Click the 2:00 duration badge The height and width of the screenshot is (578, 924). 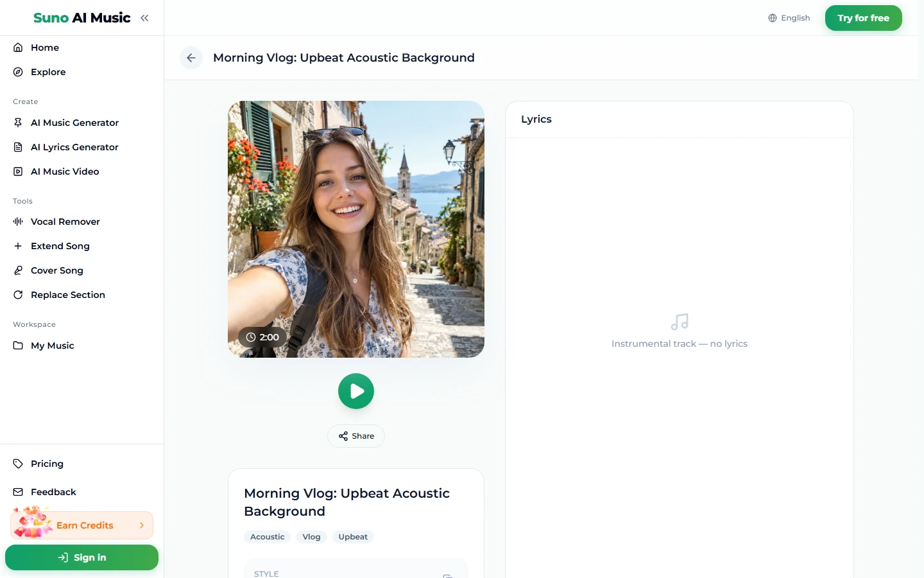coord(262,337)
